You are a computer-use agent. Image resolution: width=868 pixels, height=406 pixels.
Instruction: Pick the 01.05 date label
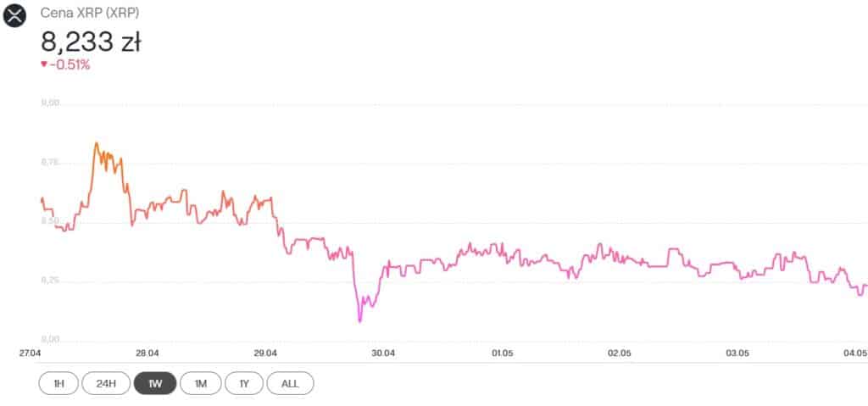501,353
